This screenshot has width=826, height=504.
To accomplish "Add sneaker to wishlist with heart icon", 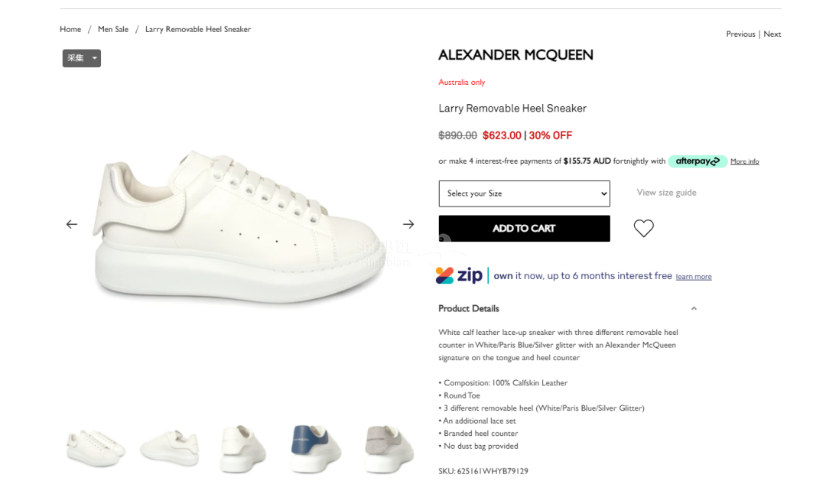I will [643, 228].
